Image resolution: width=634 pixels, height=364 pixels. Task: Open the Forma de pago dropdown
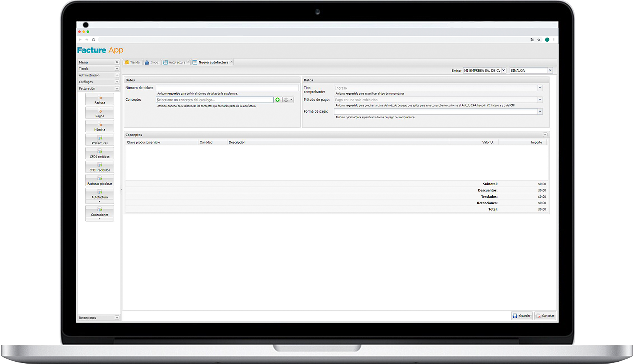[540, 112]
